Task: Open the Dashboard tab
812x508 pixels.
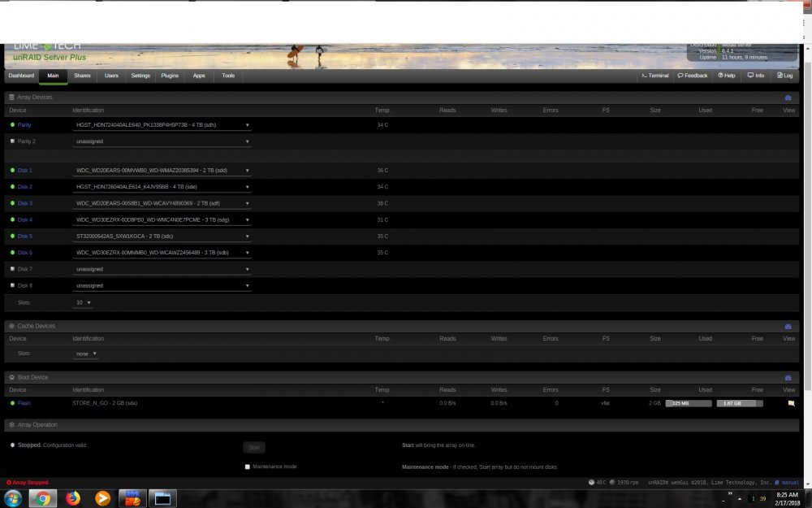Action: click(21, 76)
